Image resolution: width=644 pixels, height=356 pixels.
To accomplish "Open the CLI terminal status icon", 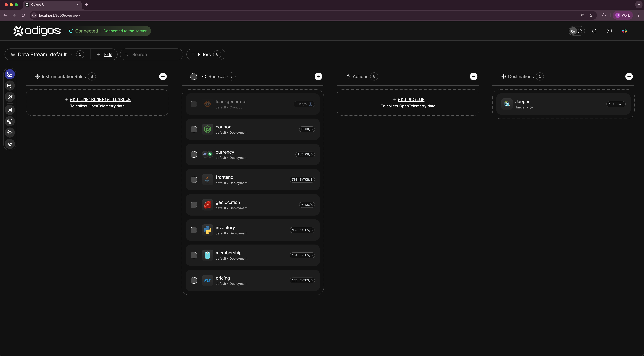I will click(x=609, y=31).
